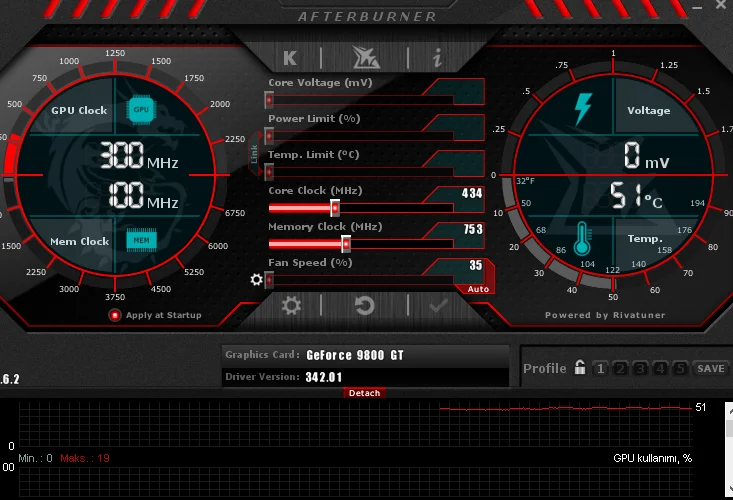Open settings gear below the sliders

click(x=291, y=306)
